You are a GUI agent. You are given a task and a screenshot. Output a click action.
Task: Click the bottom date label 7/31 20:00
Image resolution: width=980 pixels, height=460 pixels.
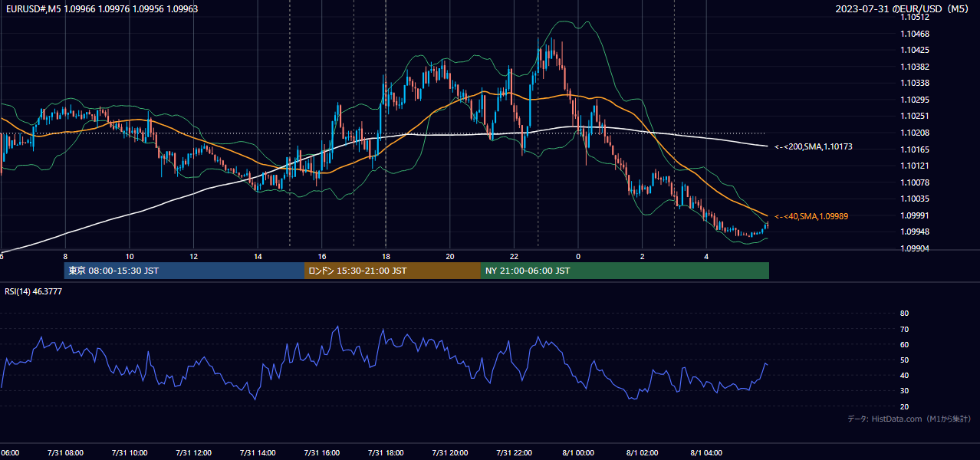pos(449,453)
